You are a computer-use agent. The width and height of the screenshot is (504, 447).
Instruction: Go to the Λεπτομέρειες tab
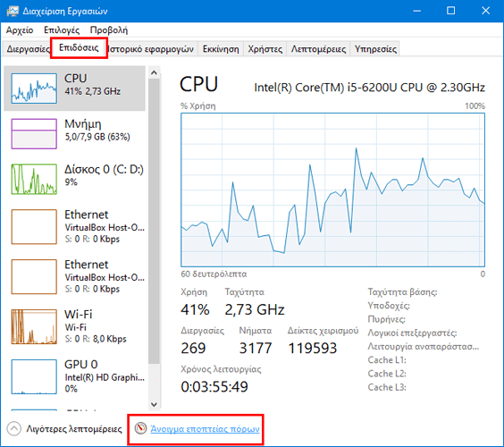click(318, 49)
